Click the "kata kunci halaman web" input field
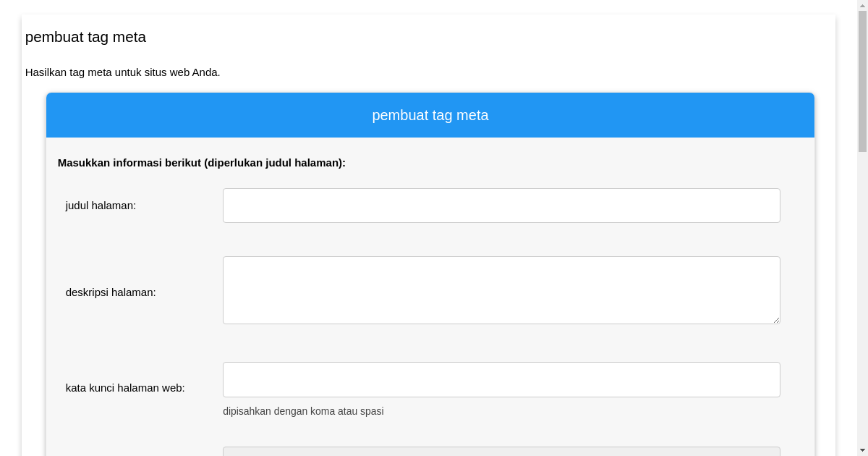 point(501,379)
